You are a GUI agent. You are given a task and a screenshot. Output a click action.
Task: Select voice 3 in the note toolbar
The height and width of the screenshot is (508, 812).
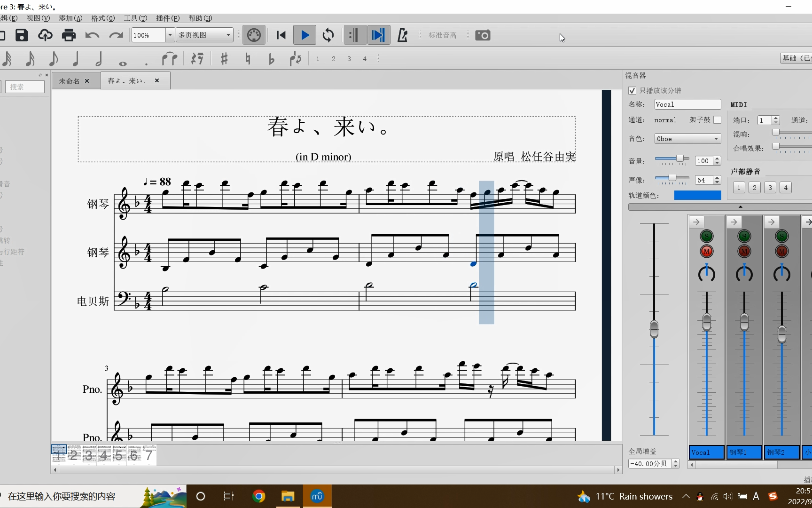[349, 59]
